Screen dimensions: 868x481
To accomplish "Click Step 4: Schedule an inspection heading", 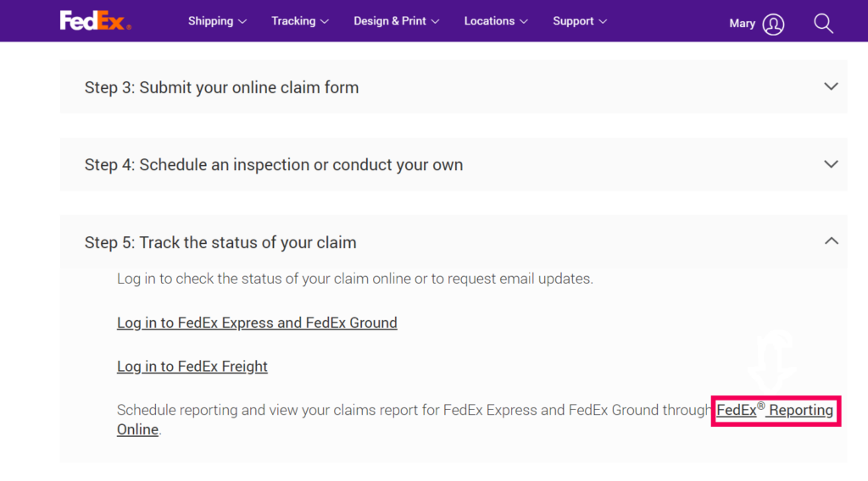I will point(274,165).
